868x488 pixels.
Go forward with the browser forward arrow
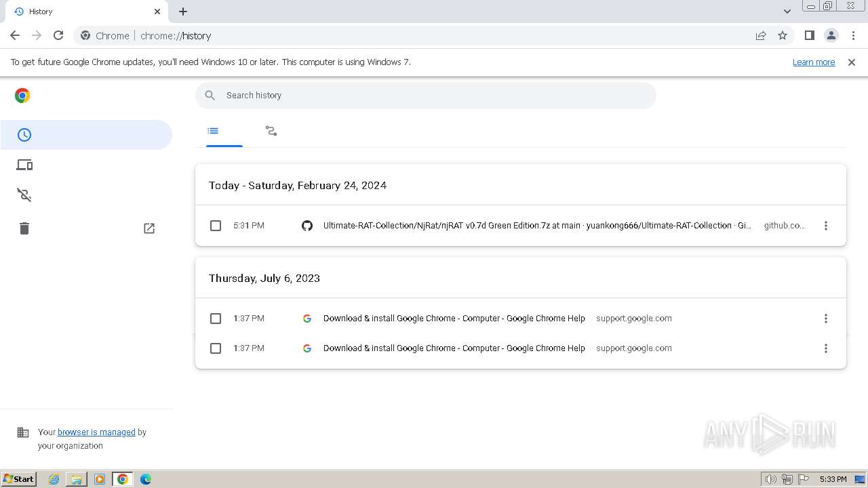click(37, 35)
